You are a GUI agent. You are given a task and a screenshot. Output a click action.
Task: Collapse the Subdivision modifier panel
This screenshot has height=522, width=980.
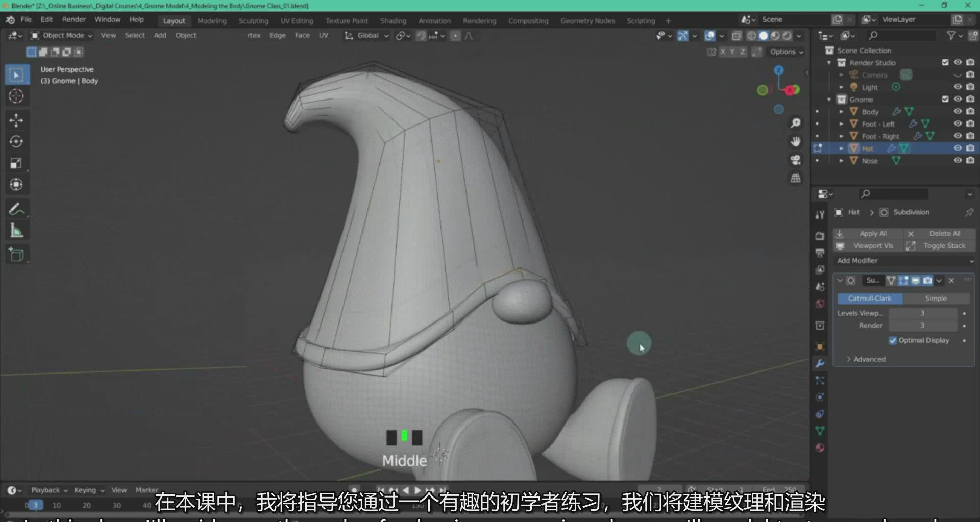[840, 280]
